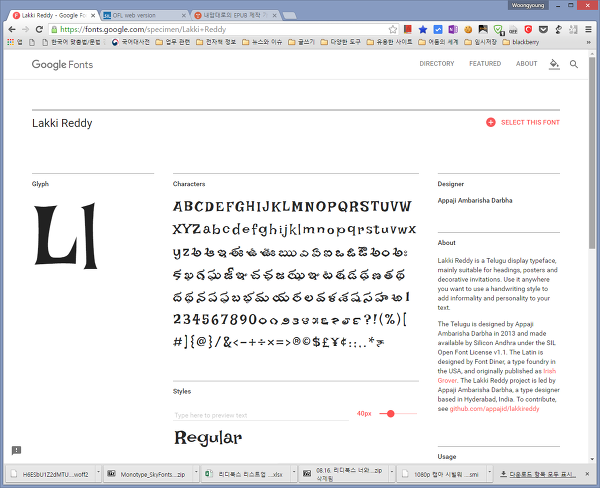Image resolution: width=600 pixels, height=488 pixels.
Task: Click Show all downloads link
Action: click(538, 474)
